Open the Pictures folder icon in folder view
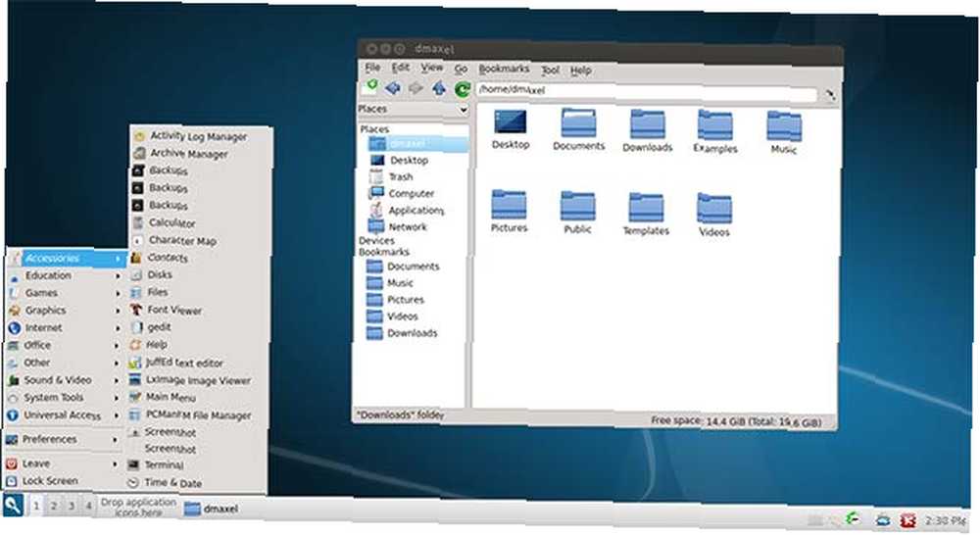This screenshot has height=535, width=980. click(x=509, y=212)
